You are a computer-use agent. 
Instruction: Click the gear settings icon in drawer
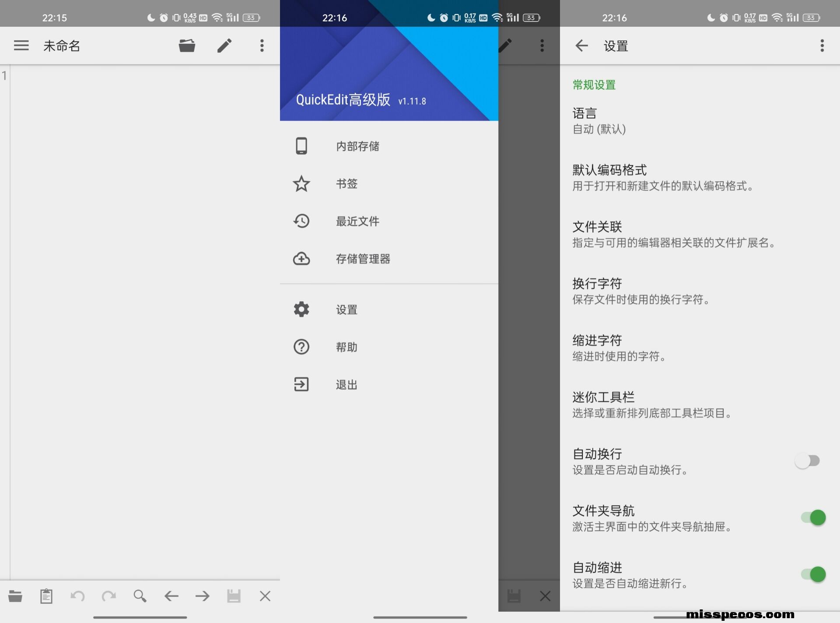301,309
